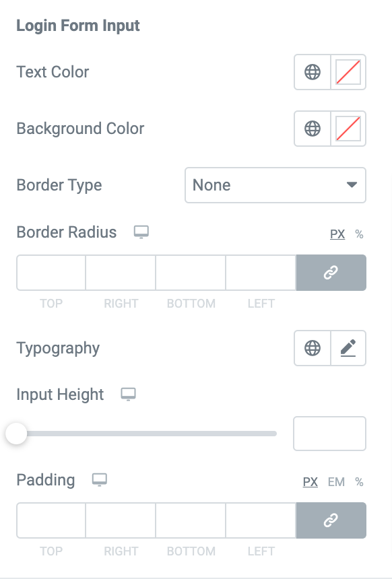The height and width of the screenshot is (579, 392).
Task: Open the Text Color global colors picker
Action: pyautogui.click(x=313, y=72)
